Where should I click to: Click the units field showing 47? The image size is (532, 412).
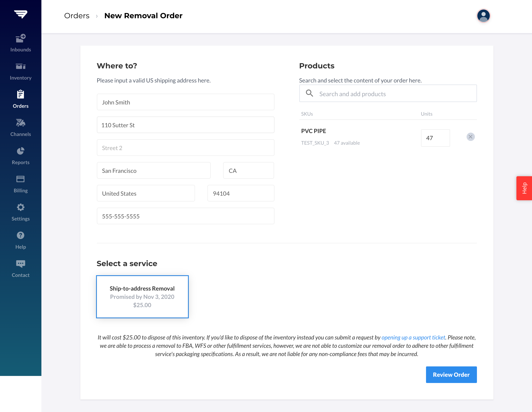[x=435, y=138]
